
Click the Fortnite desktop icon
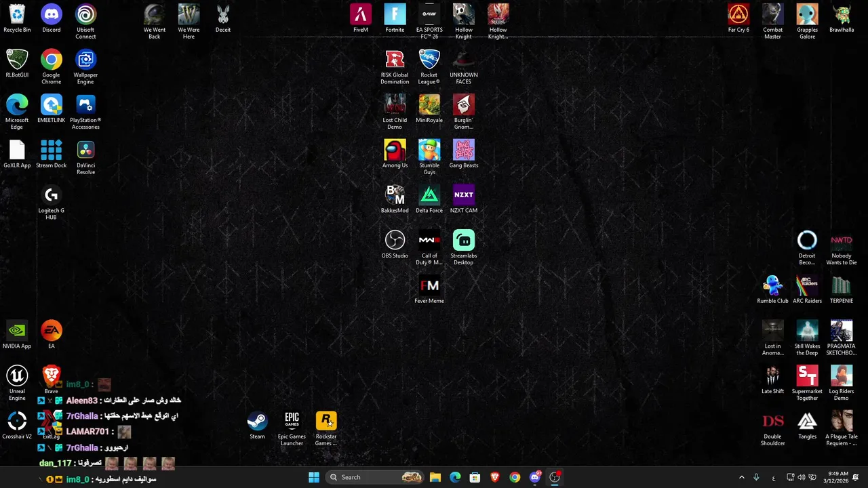pos(395,18)
